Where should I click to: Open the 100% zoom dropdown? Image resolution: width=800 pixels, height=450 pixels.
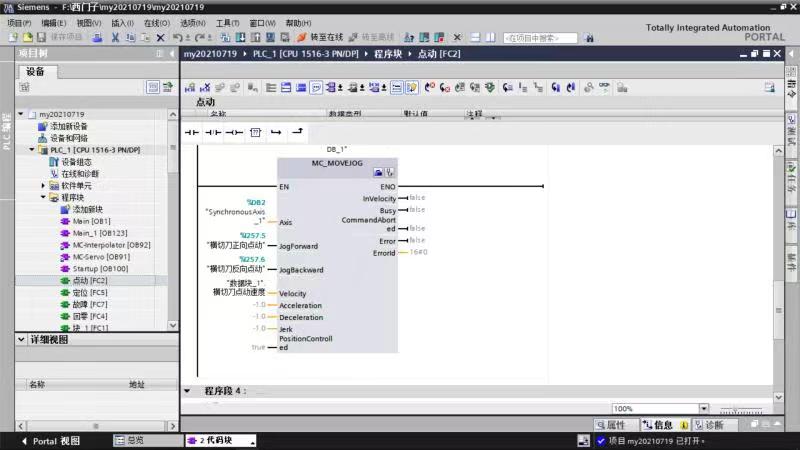704,408
